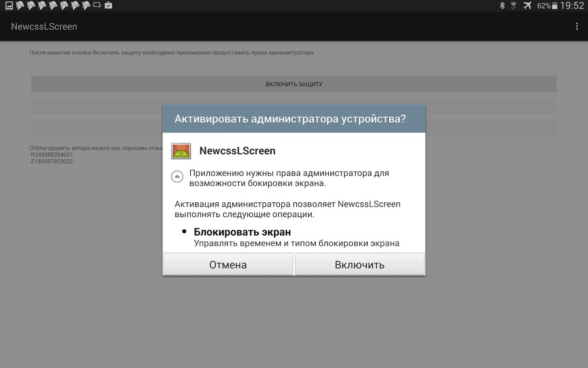This screenshot has width=588, height=368.
Task: Tap the Z180487923022 wallet number text
Action: click(52, 162)
